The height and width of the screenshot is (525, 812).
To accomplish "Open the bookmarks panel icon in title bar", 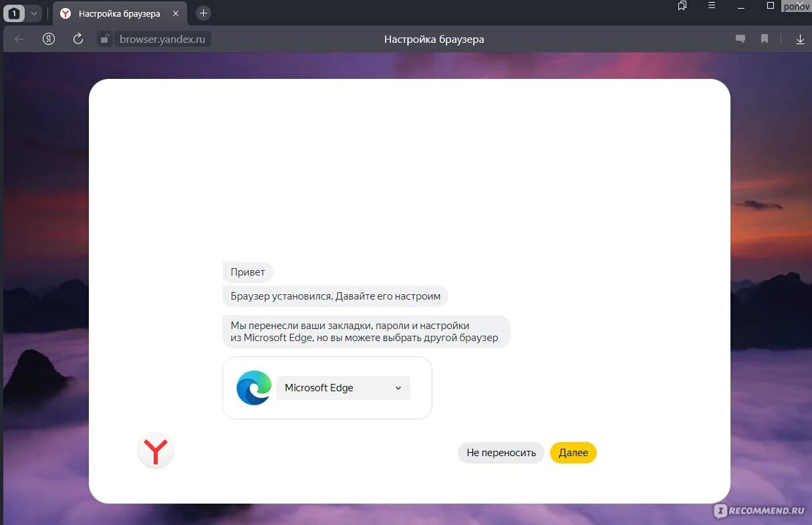I will click(x=682, y=5).
